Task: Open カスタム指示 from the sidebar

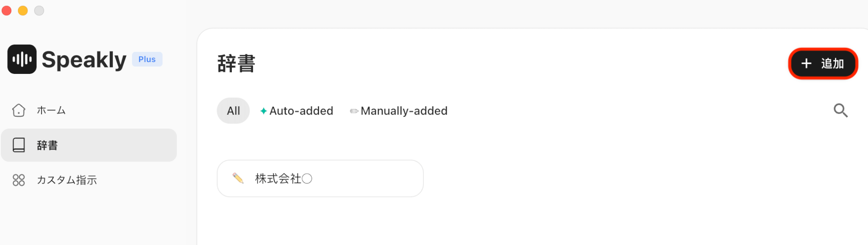Action: [67, 180]
